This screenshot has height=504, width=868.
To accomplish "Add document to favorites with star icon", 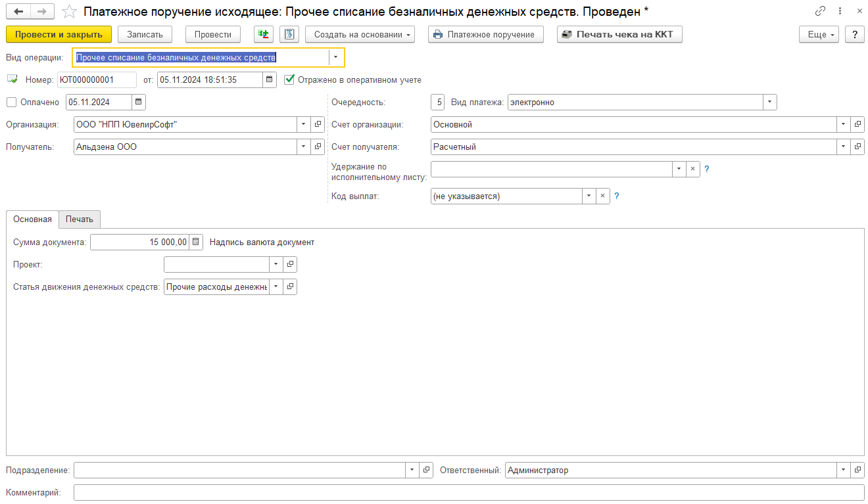I will [69, 11].
